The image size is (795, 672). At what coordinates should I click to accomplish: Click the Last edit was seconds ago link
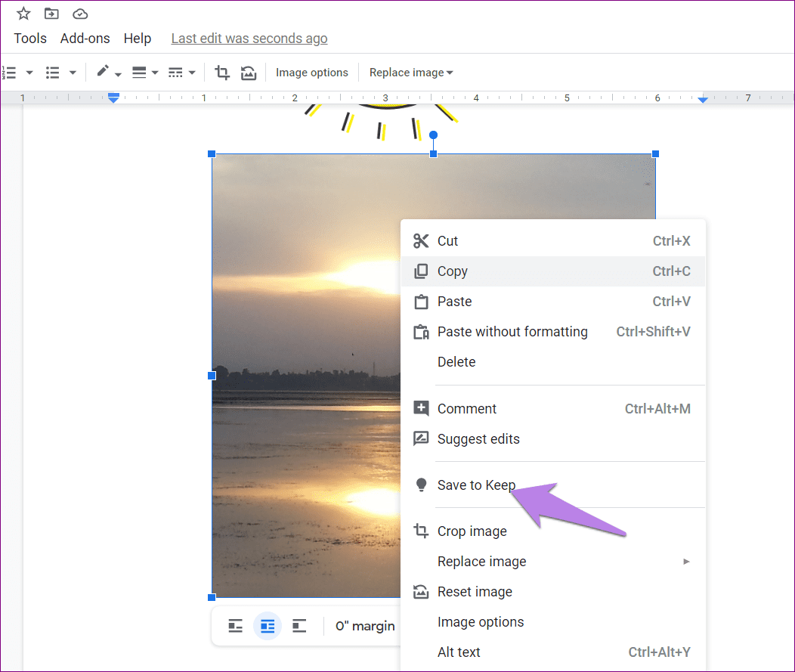(249, 38)
